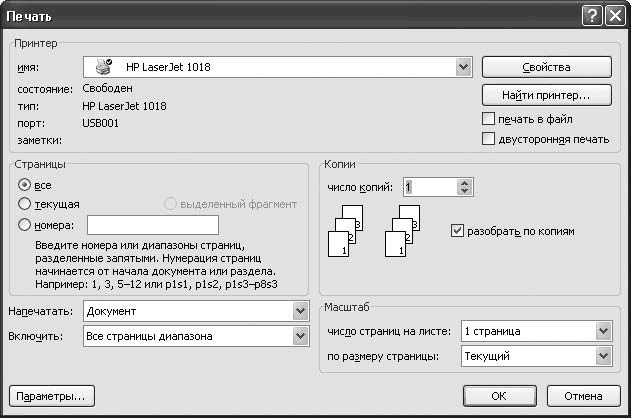Open the printer name dropdown
This screenshot has height=418, width=631.
[x=463, y=68]
